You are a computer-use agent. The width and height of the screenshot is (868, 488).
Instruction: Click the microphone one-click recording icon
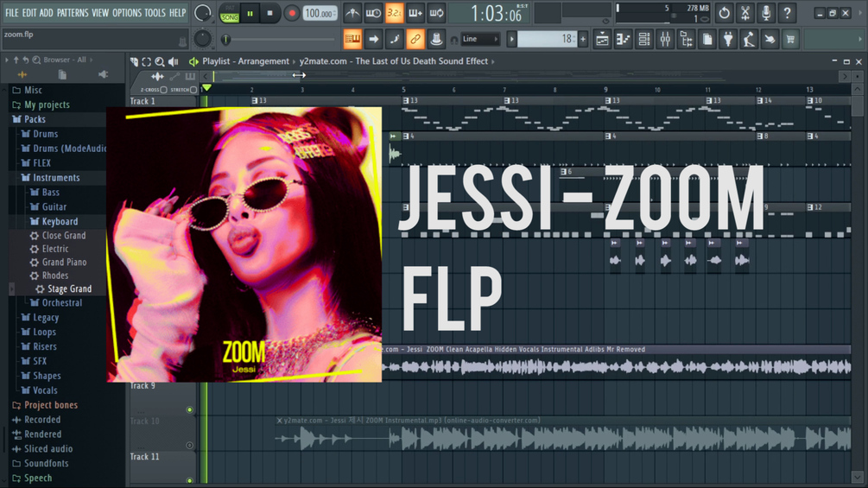tap(766, 13)
